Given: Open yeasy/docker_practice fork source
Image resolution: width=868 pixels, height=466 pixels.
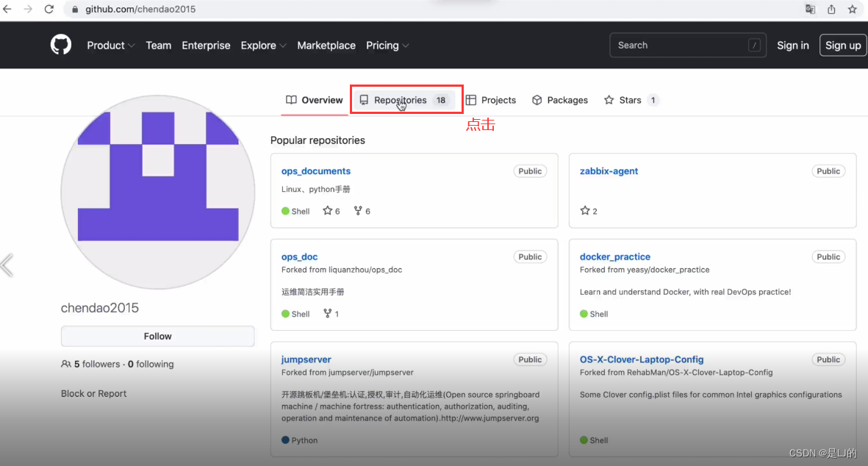Looking at the screenshot, I should 668,270.
